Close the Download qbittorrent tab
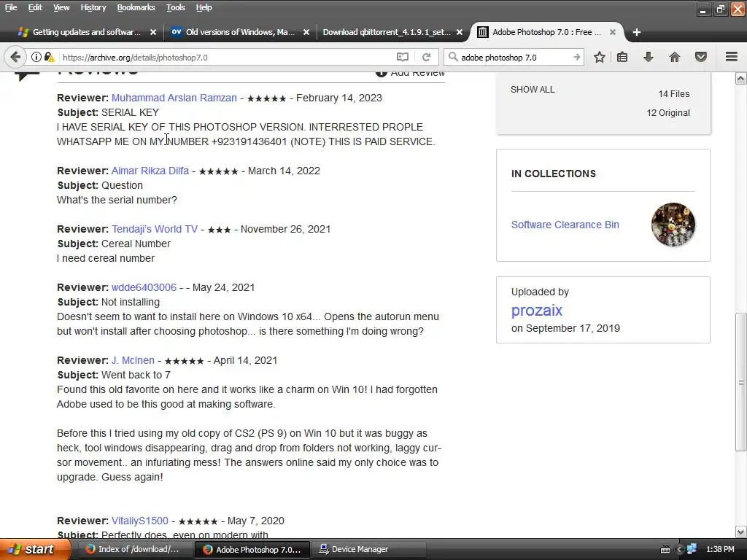This screenshot has height=560, width=747. (x=460, y=32)
